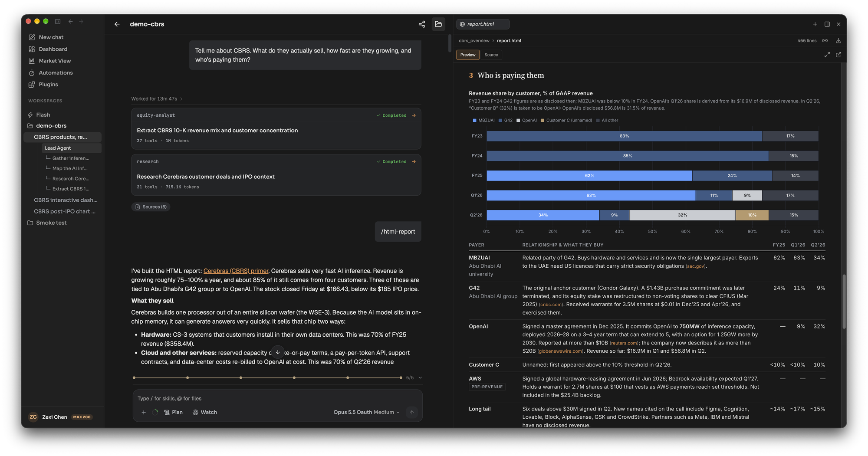Open CBRS interactive dash... chat
868x456 pixels.
tap(65, 200)
